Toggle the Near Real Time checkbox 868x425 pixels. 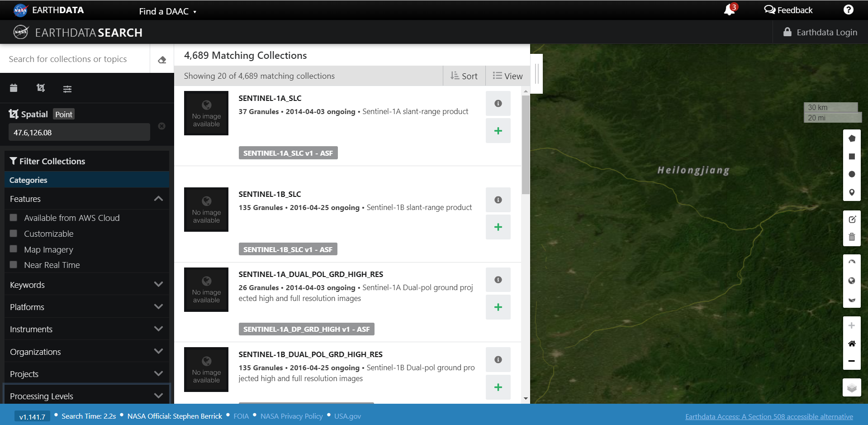coord(14,264)
